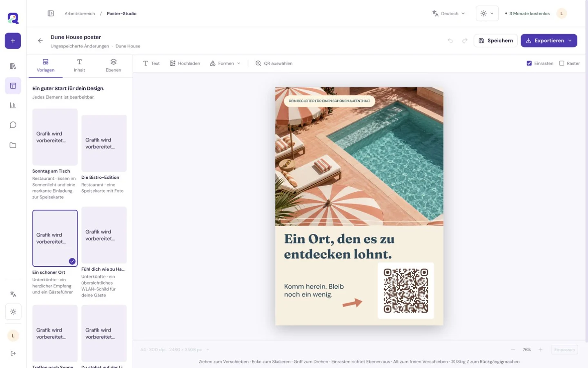Open the library books sidebar icon
The image size is (588, 368).
pyautogui.click(x=13, y=66)
